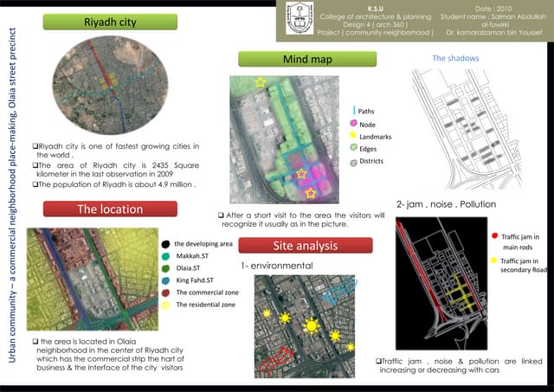Viewport: 554px width, 392px height.
Task: Click the grey Districts legend circle
Action: pos(353,162)
